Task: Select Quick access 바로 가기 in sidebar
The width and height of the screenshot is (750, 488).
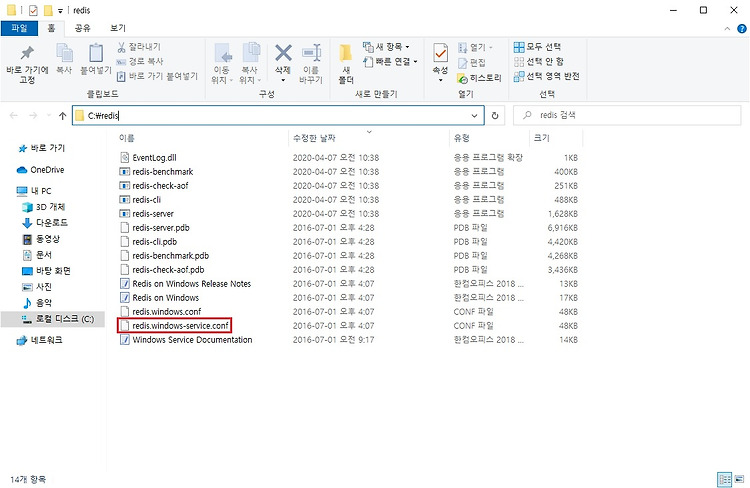Action: pos(42,148)
